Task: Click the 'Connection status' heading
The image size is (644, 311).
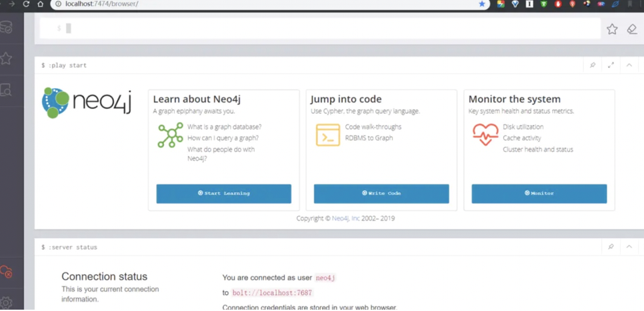Action: (x=104, y=276)
